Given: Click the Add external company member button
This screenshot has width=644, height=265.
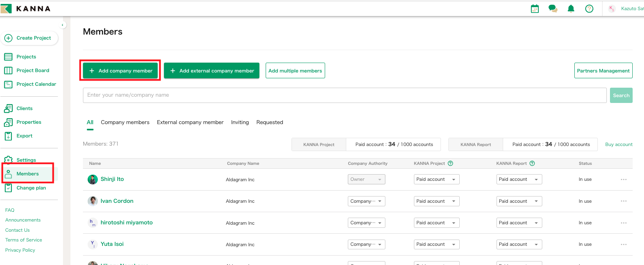Looking at the screenshot, I should click(212, 71).
